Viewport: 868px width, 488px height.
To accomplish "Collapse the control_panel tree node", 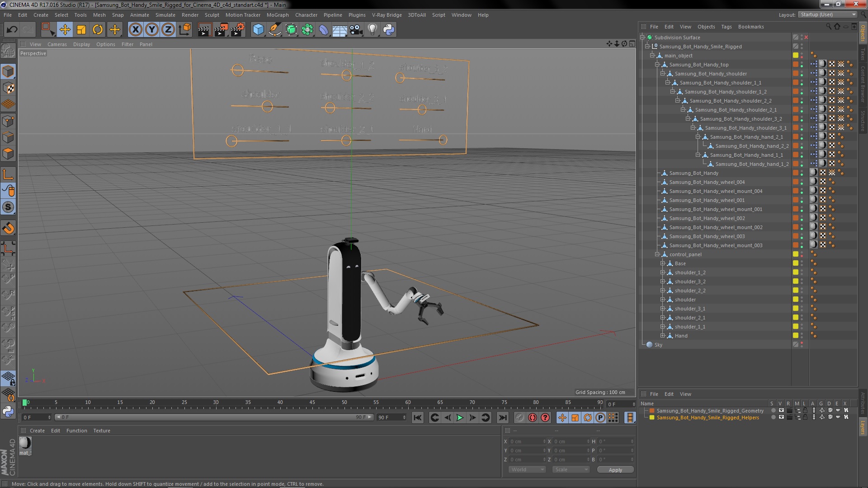I will (x=657, y=254).
